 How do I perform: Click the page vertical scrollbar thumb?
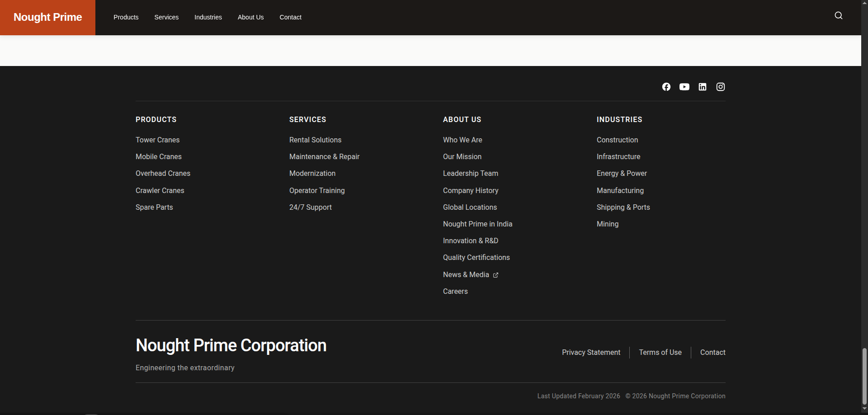coord(864,376)
